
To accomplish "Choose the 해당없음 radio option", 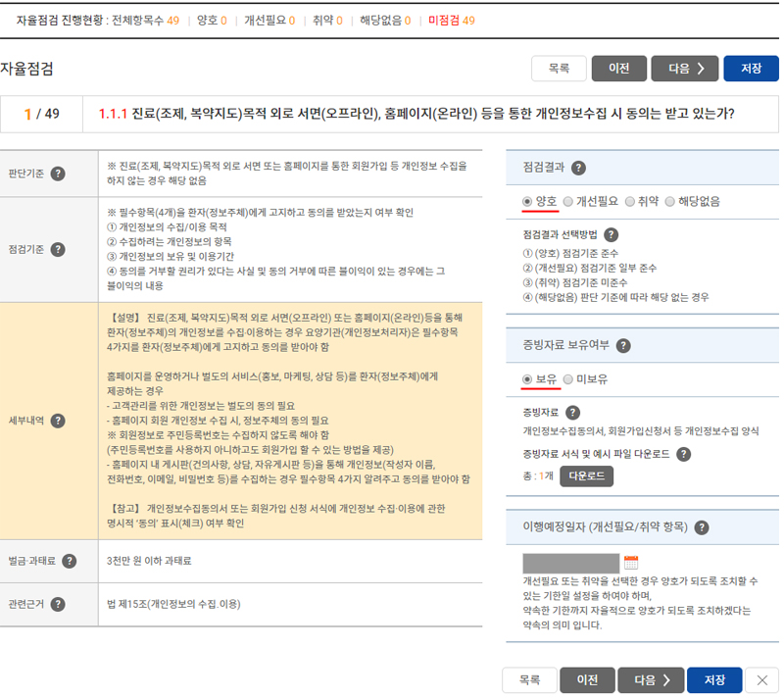I will coord(670,201).
